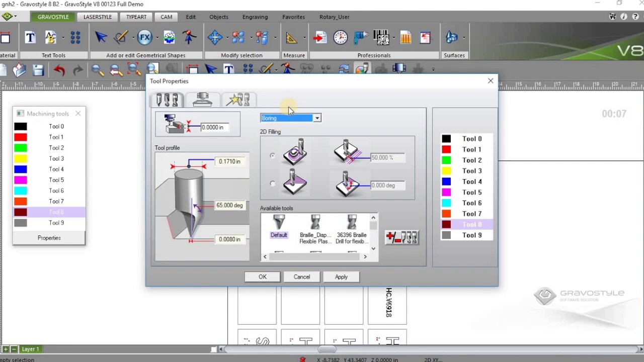This screenshot has height=362, width=644.
Task: Click the import document red arrow icon
Action: point(319,37)
